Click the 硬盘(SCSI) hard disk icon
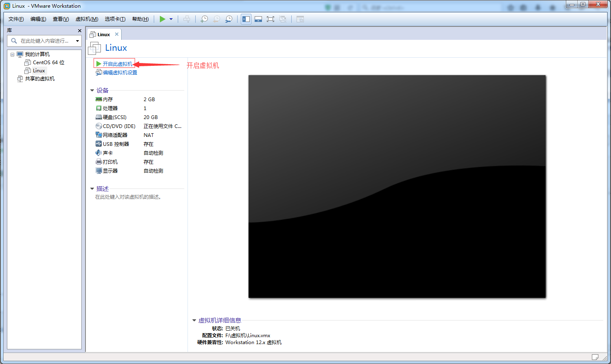 click(x=98, y=117)
